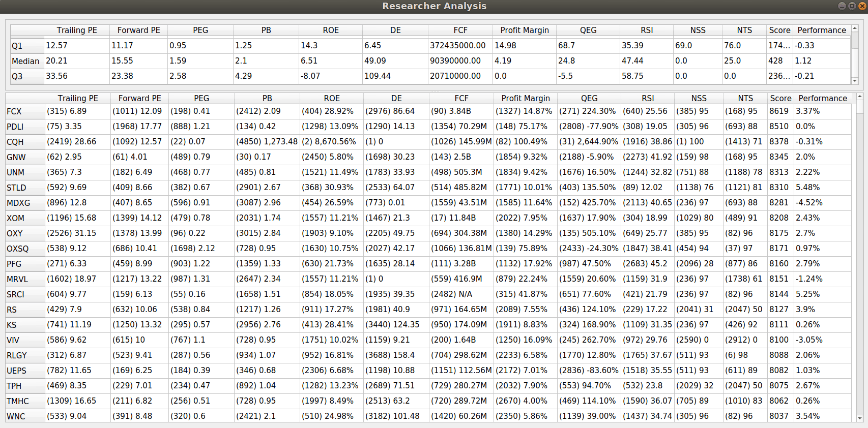Click the top table scrollbar down arrow
868x428 pixels.
pos(855,81)
